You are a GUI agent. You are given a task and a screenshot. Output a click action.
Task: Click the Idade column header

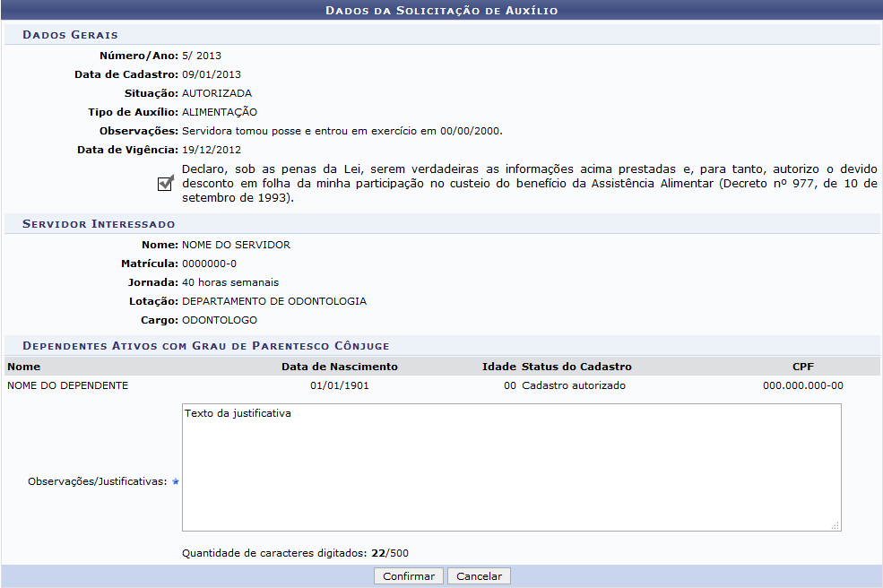coord(498,367)
